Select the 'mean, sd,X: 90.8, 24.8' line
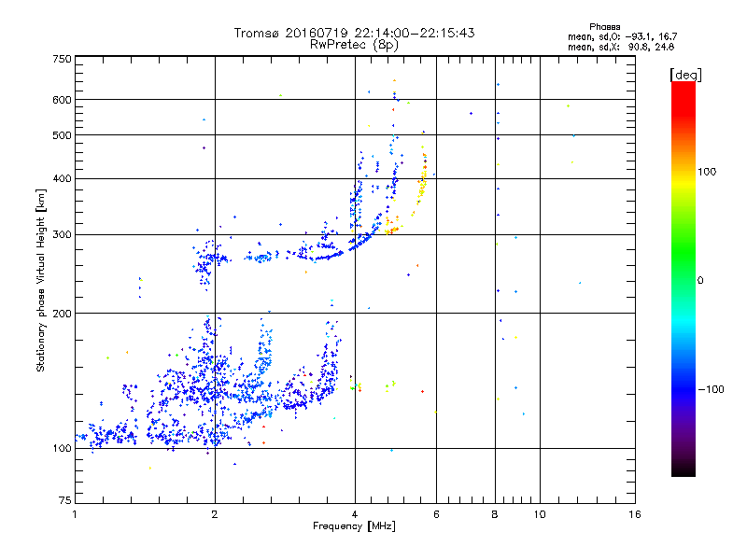The image size is (747, 560). [621, 47]
